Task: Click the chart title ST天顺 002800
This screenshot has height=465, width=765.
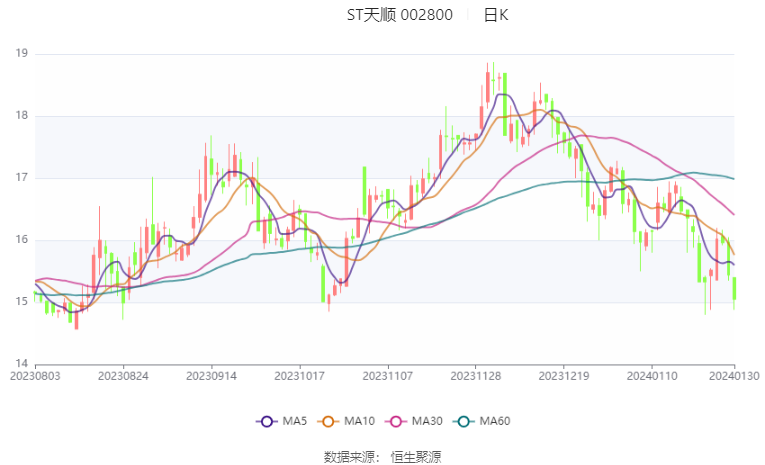Action: click(400, 15)
